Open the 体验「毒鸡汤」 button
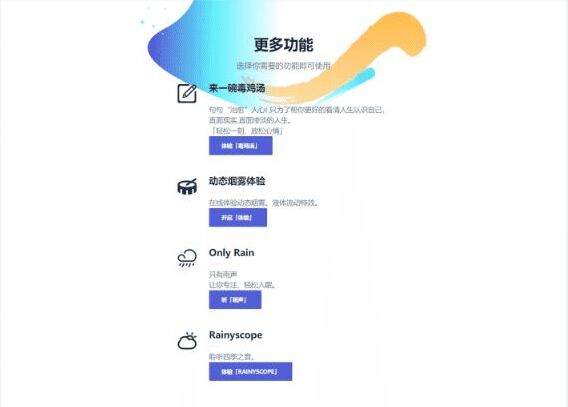The width and height of the screenshot is (568, 407). click(x=241, y=146)
